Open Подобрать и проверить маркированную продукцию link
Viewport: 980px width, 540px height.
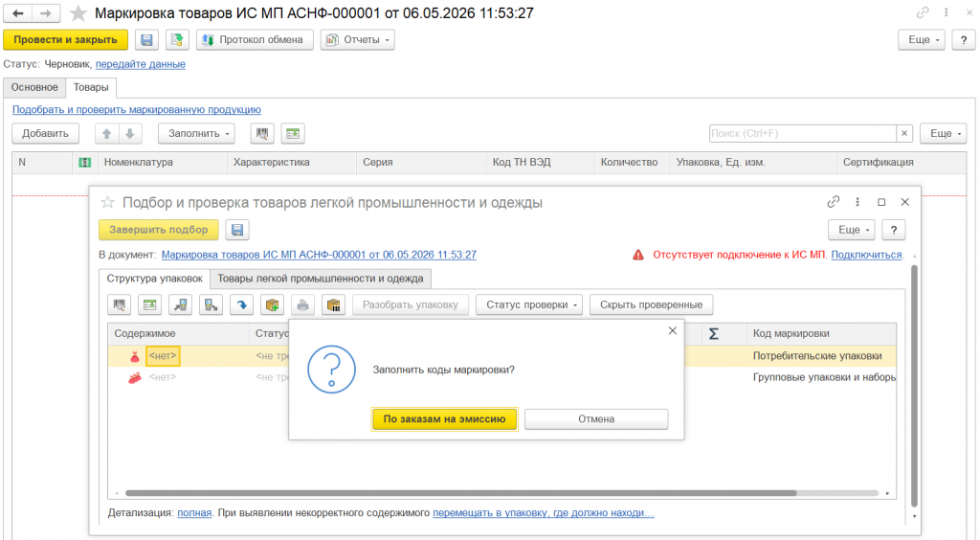pyautogui.click(x=137, y=110)
